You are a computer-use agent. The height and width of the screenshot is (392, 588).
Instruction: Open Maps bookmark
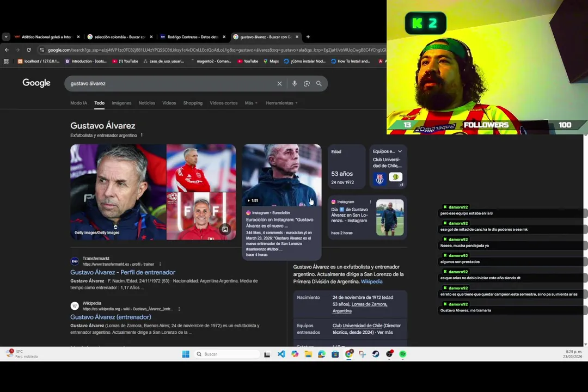tap(271, 61)
